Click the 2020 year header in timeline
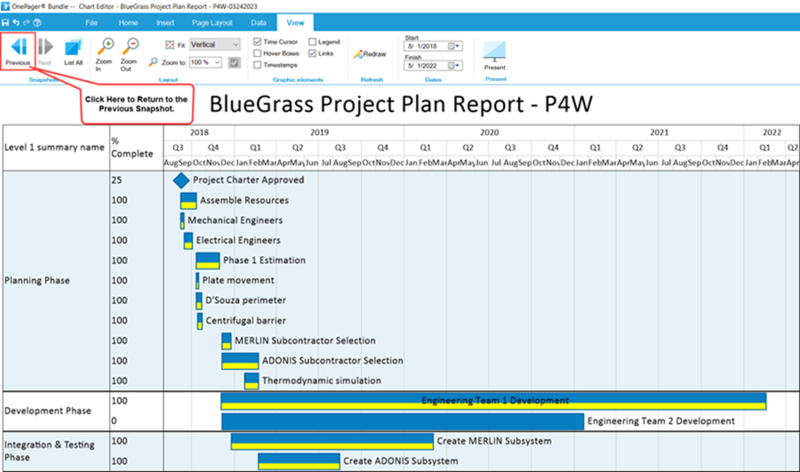The width and height of the screenshot is (800, 472). [x=489, y=133]
